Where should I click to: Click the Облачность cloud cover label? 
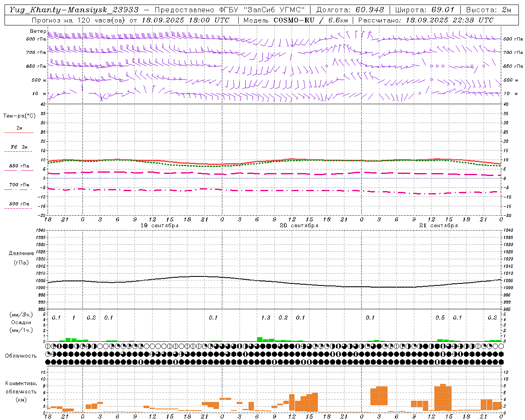click(x=21, y=356)
